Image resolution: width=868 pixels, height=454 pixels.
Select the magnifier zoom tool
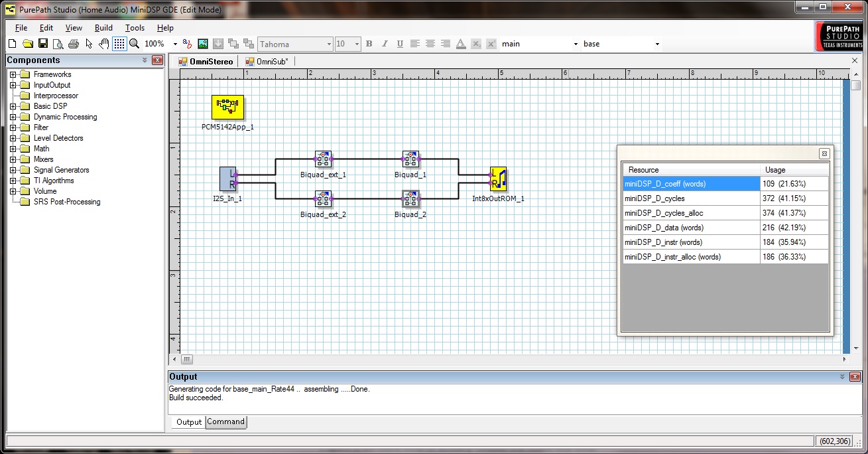coord(134,44)
